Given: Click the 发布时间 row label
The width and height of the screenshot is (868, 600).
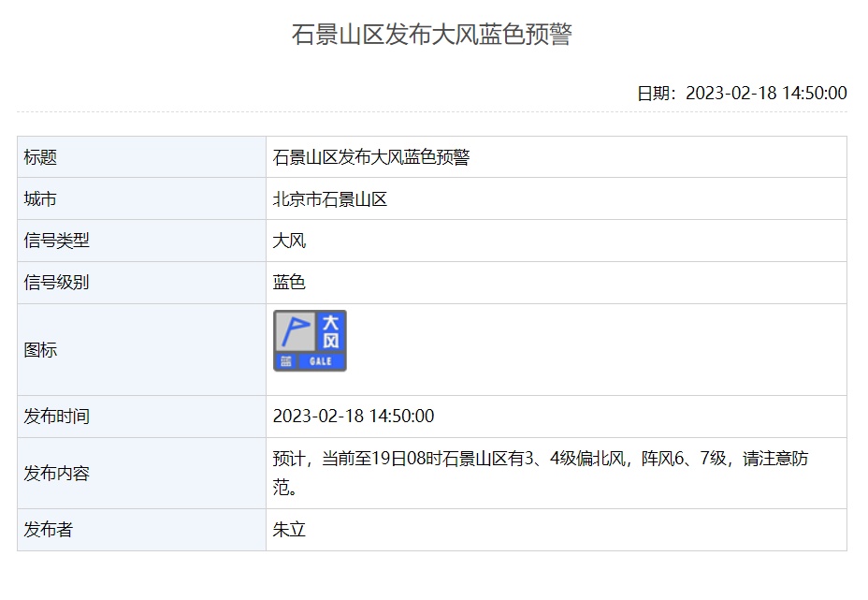Looking at the screenshot, I should (56, 417).
